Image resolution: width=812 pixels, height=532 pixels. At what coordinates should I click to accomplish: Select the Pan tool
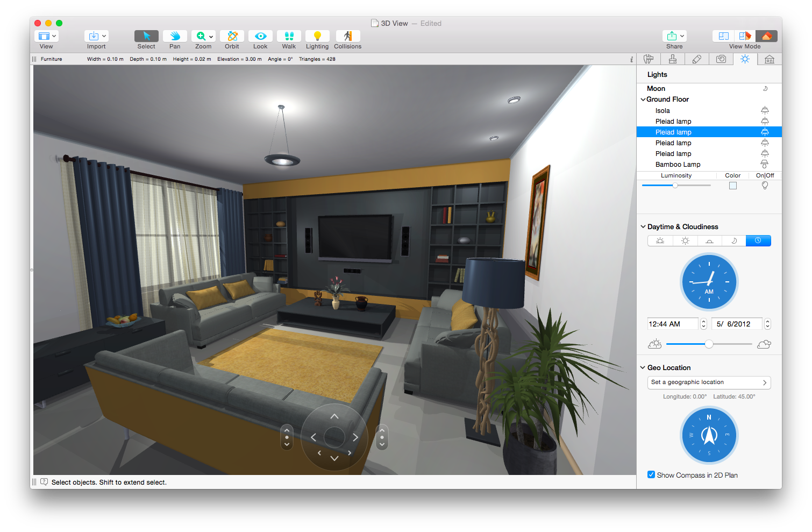175,37
